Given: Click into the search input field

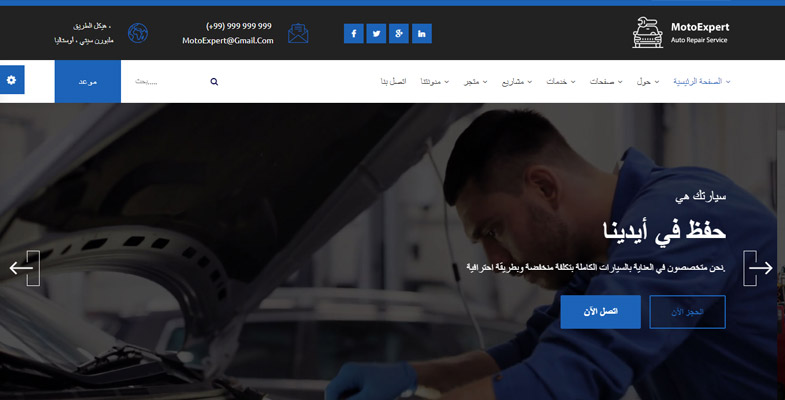Looking at the screenshot, I should pos(165,82).
